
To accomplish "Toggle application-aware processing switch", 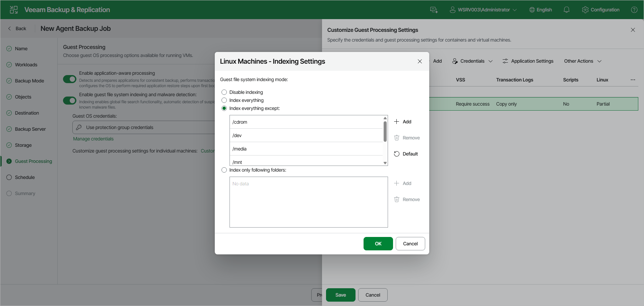I will point(70,79).
